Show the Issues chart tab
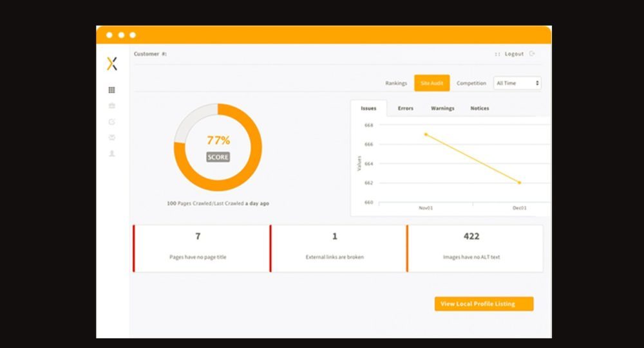This screenshot has height=348, width=644. 368,108
